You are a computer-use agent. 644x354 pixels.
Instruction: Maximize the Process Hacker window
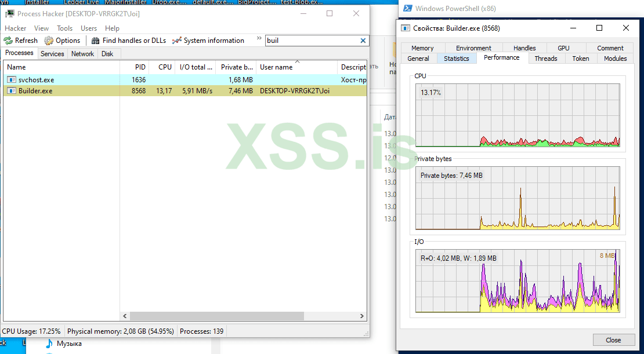pyautogui.click(x=330, y=13)
